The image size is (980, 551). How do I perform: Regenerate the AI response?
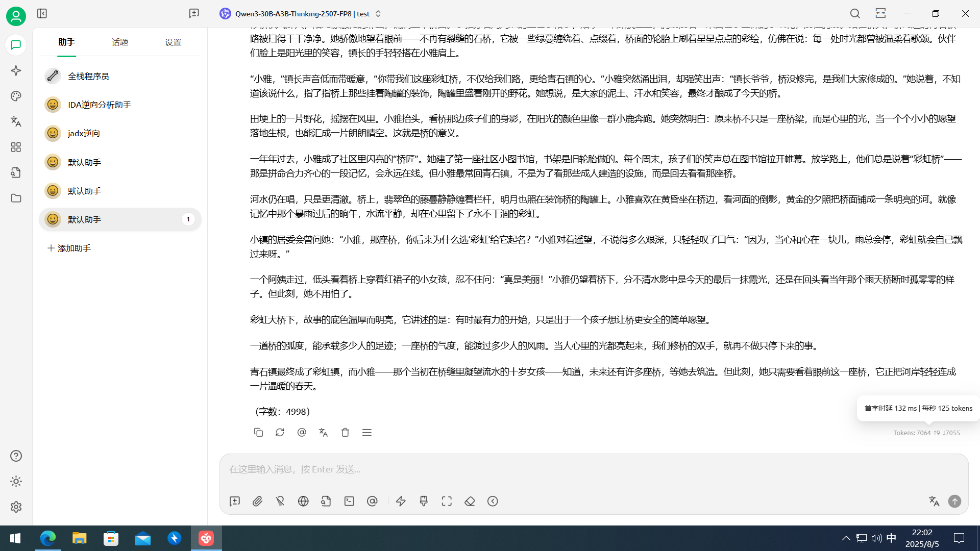coord(280,432)
